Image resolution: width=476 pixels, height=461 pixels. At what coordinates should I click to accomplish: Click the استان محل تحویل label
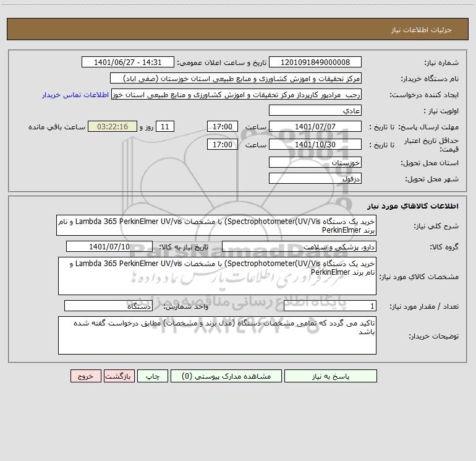(x=430, y=163)
